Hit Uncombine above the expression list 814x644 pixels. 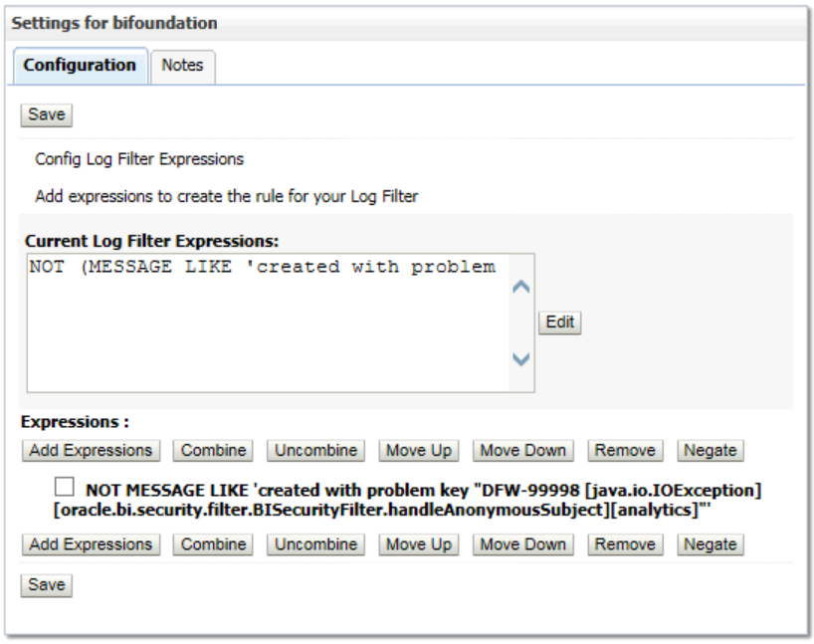point(315,450)
